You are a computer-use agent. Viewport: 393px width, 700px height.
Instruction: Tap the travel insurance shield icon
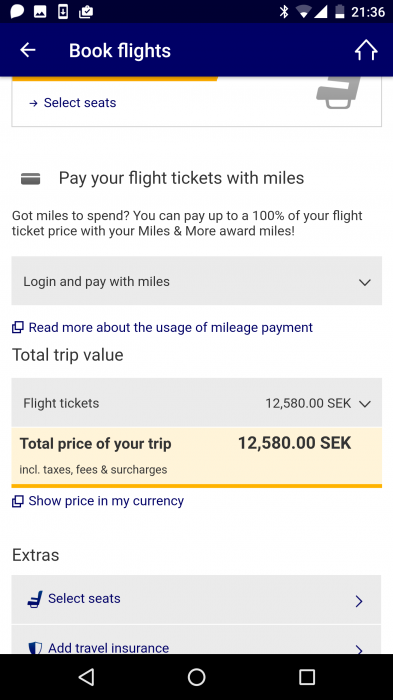35,648
